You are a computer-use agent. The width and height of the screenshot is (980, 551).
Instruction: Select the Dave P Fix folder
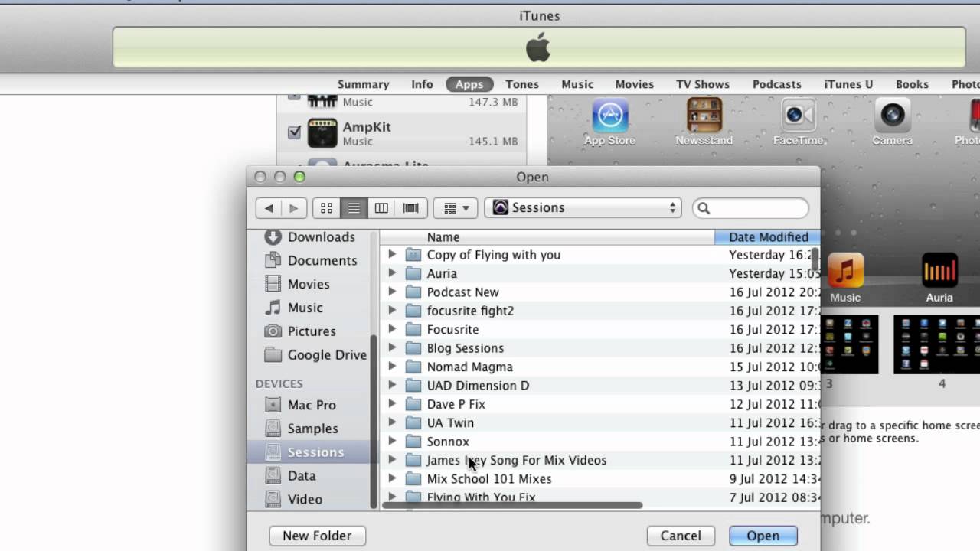599,404
